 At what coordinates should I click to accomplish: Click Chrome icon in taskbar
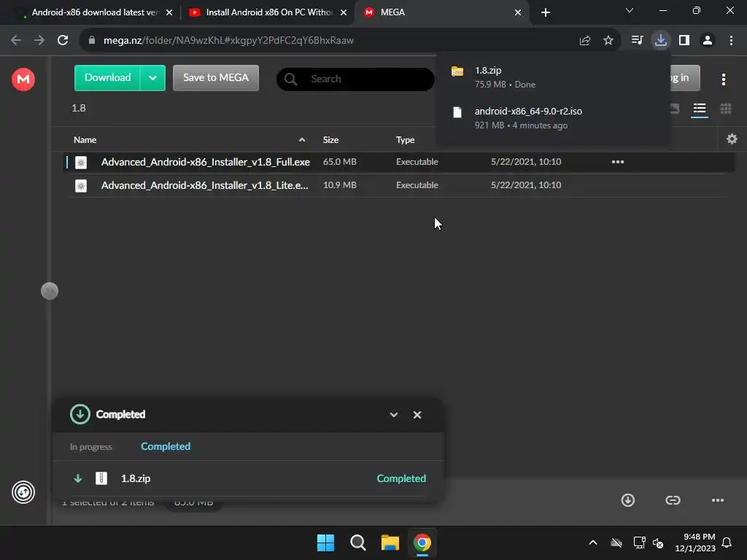pyautogui.click(x=422, y=542)
